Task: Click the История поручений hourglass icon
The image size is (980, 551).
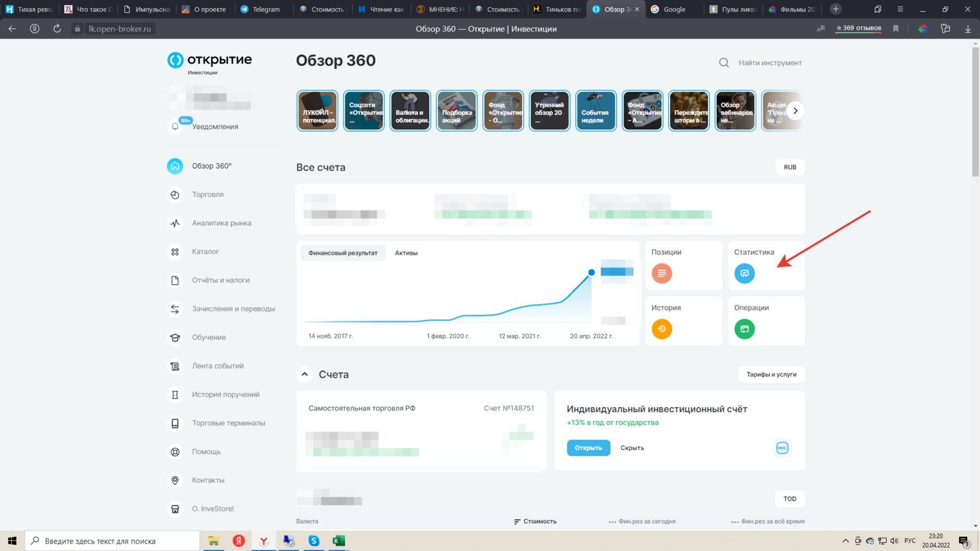Action: coord(175,394)
